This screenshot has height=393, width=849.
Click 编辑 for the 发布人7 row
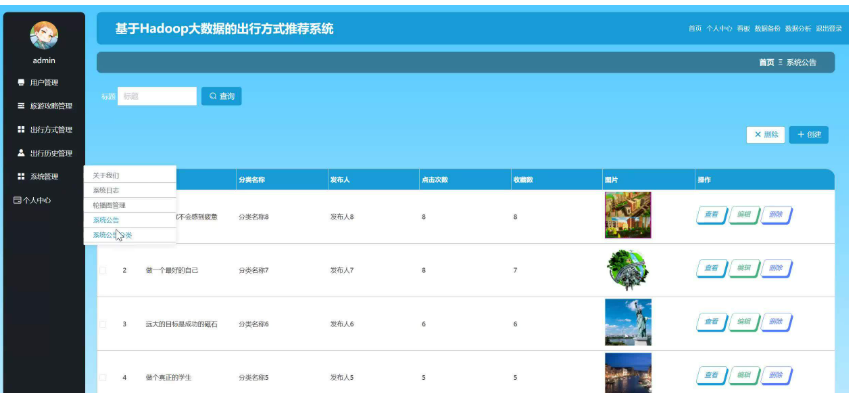744,268
